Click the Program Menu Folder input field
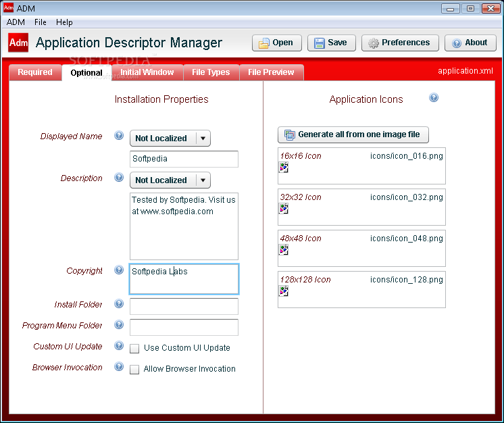 coord(184,327)
